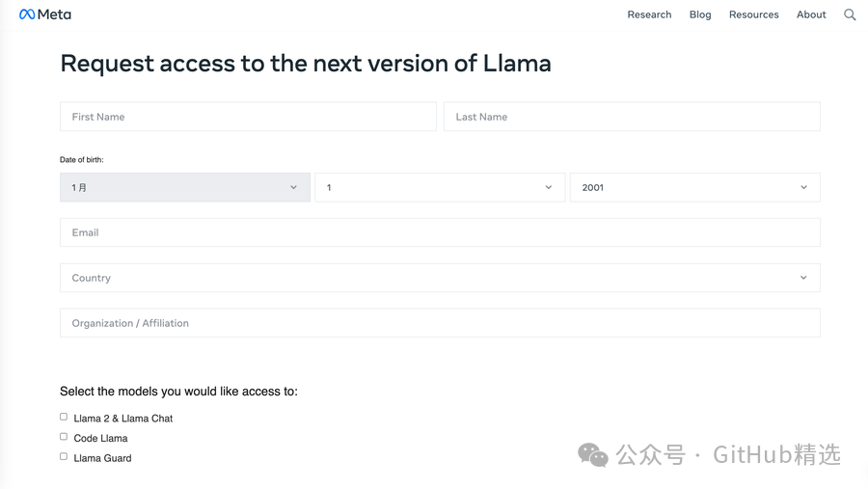
Task: Select the Organization / Affiliation field
Action: pos(440,323)
